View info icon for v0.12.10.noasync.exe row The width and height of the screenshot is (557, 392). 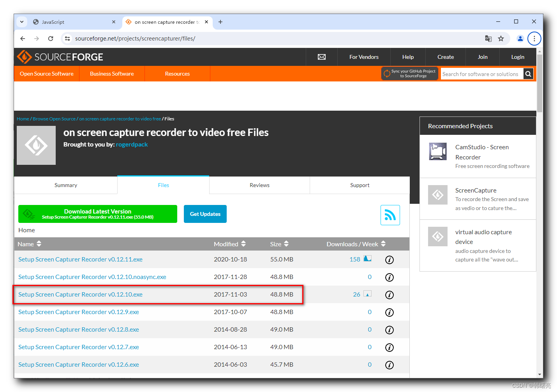click(390, 277)
